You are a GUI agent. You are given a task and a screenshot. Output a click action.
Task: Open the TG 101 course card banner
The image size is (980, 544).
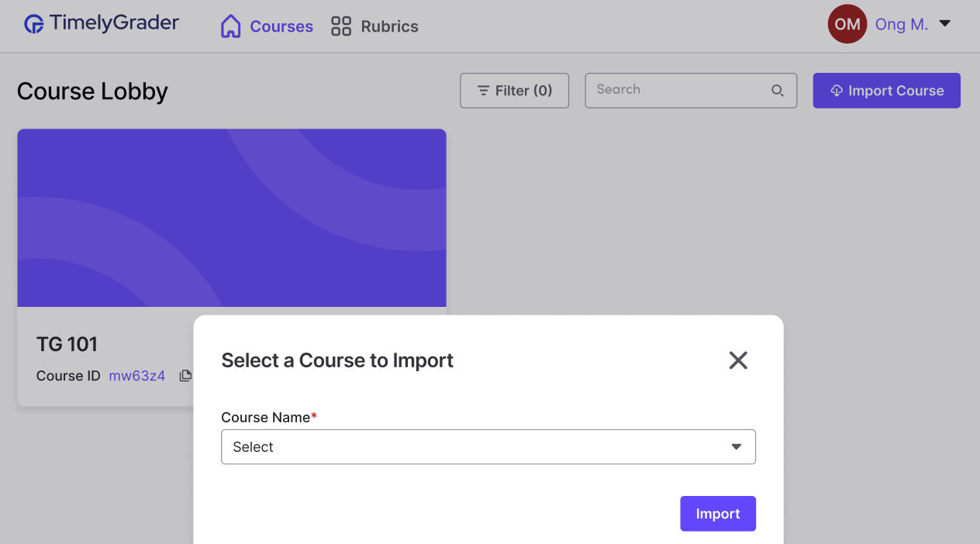click(232, 218)
